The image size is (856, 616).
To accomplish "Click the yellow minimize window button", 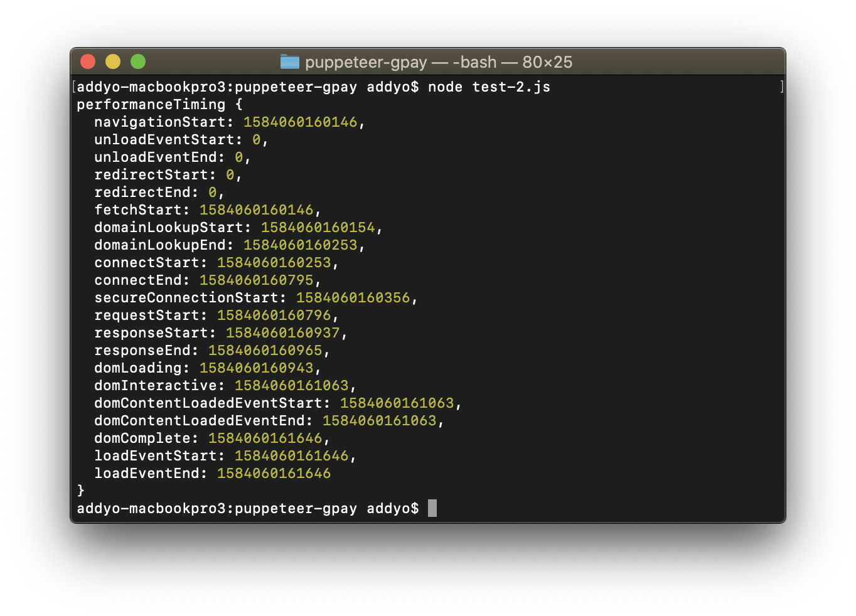I will (x=113, y=61).
